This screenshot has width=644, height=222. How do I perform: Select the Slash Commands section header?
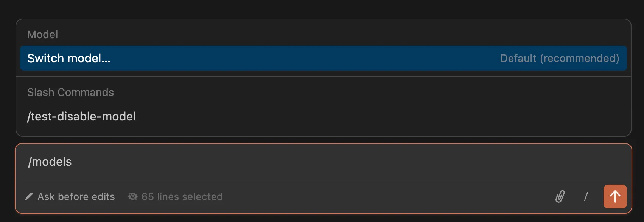(70, 92)
